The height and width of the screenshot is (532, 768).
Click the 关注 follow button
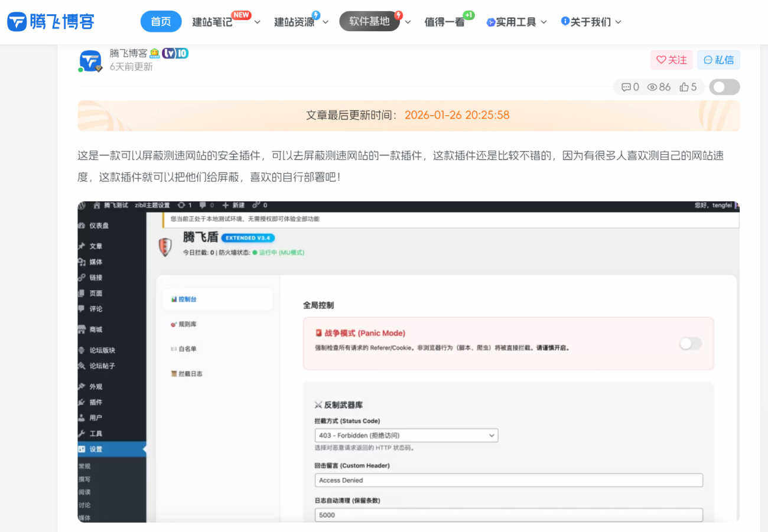672,60
